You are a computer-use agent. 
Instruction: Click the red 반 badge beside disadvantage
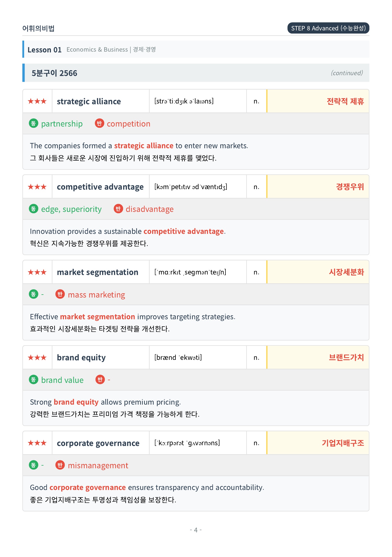click(x=118, y=209)
